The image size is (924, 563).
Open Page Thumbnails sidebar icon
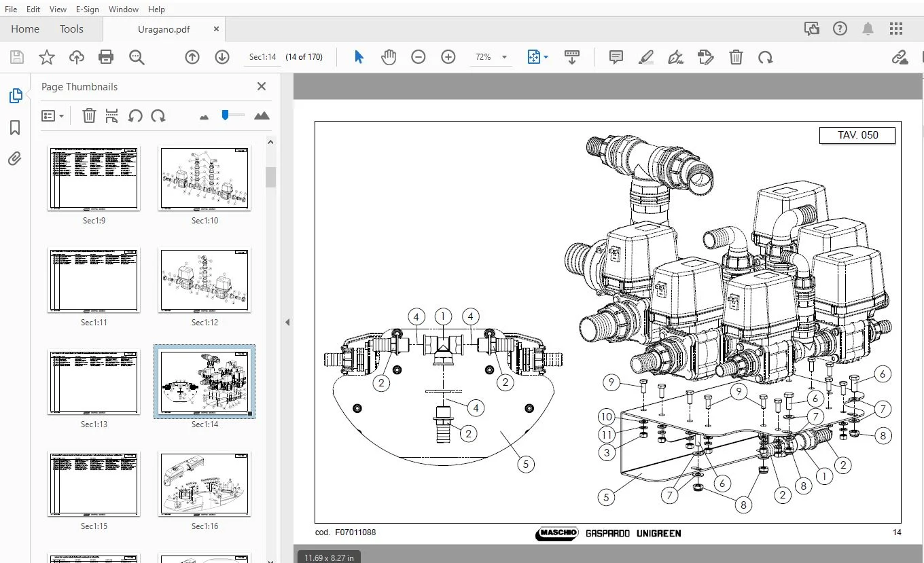(15, 96)
